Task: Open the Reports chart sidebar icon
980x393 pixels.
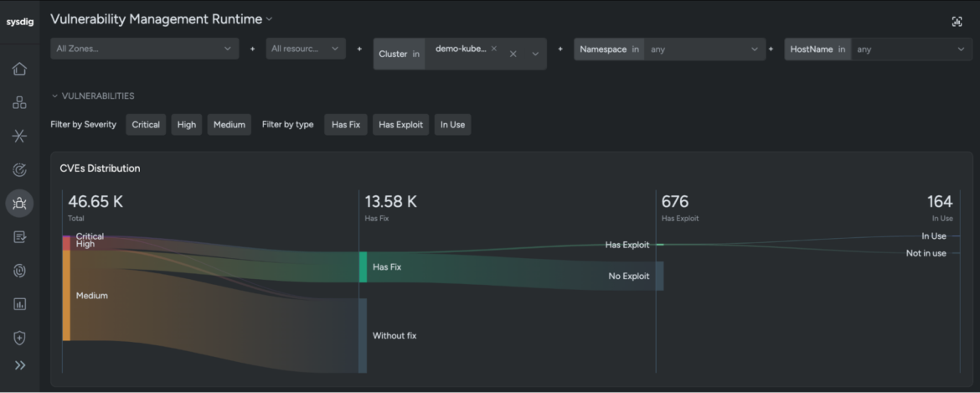Action: [19, 304]
